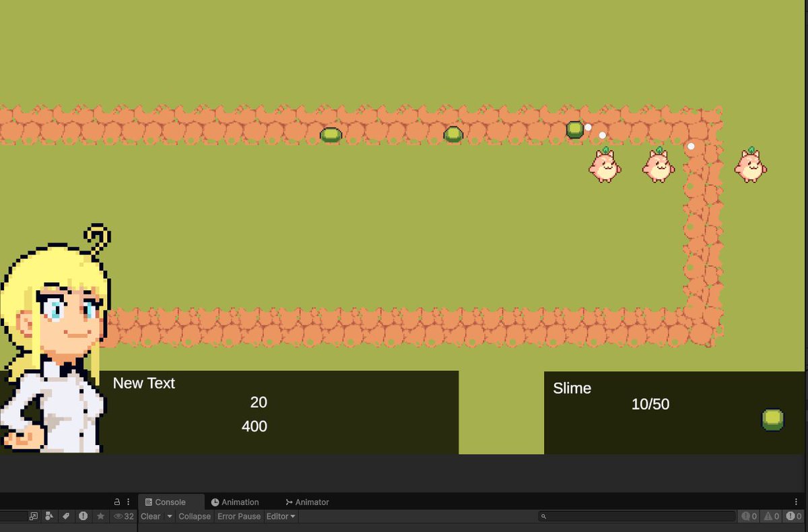Switch to the Console tab
808x532 pixels.
171,502
